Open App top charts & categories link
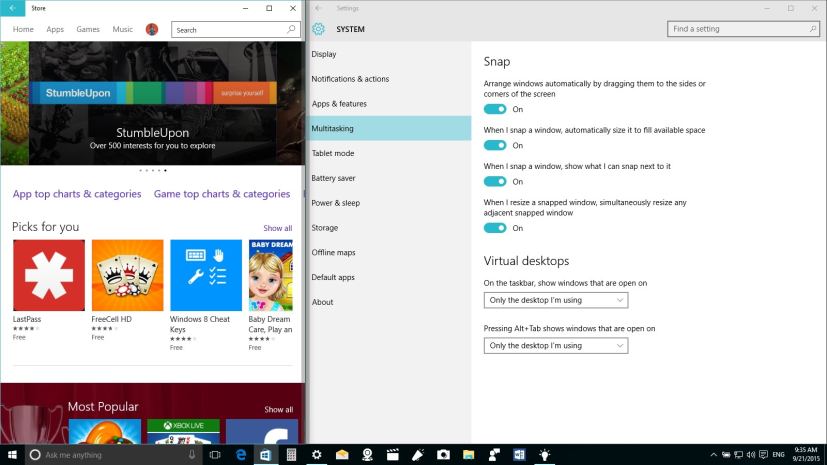Image resolution: width=827 pixels, height=465 pixels. point(77,194)
